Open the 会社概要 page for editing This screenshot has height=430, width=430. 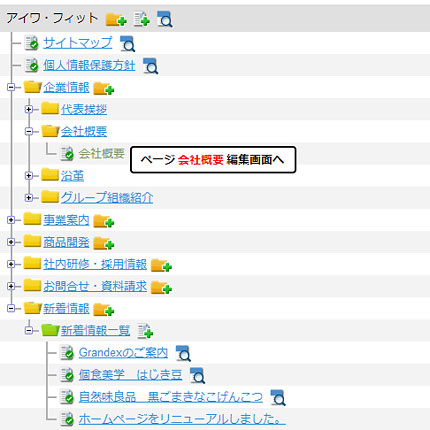pos(101,154)
